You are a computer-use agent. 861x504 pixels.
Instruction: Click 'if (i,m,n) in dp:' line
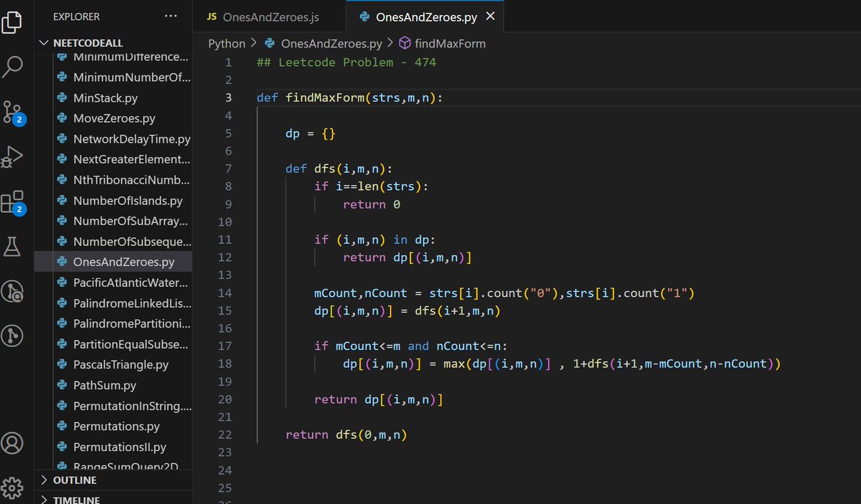coord(375,240)
